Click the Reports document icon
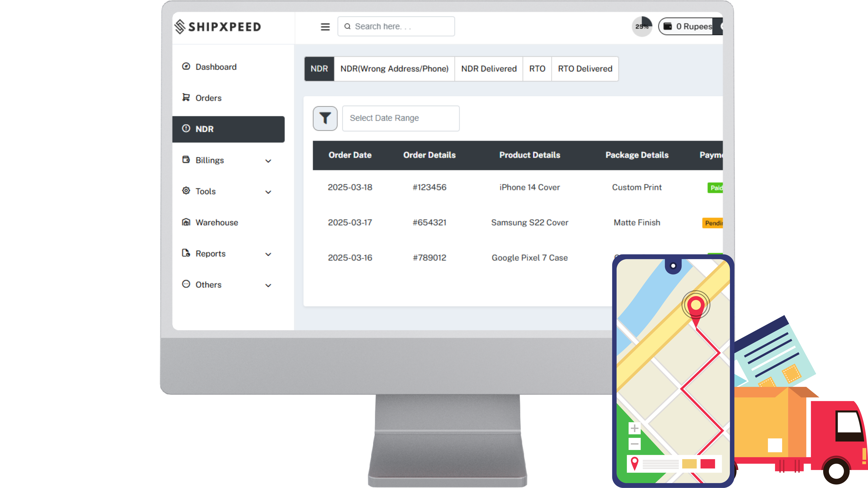The width and height of the screenshot is (868, 488). coord(186,253)
